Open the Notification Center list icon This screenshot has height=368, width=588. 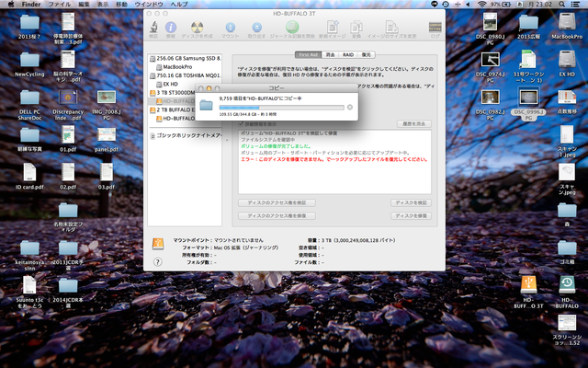click(x=575, y=4)
